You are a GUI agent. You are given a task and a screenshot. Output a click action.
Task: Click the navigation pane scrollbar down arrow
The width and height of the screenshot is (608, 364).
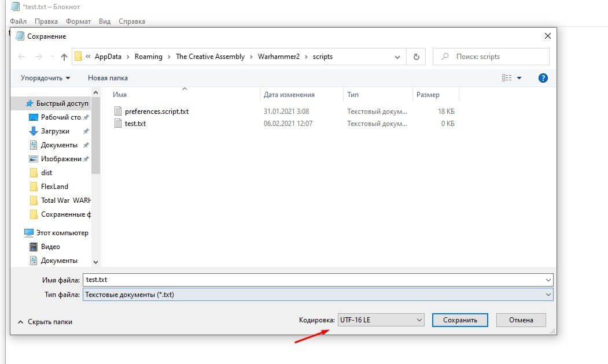tap(96, 262)
